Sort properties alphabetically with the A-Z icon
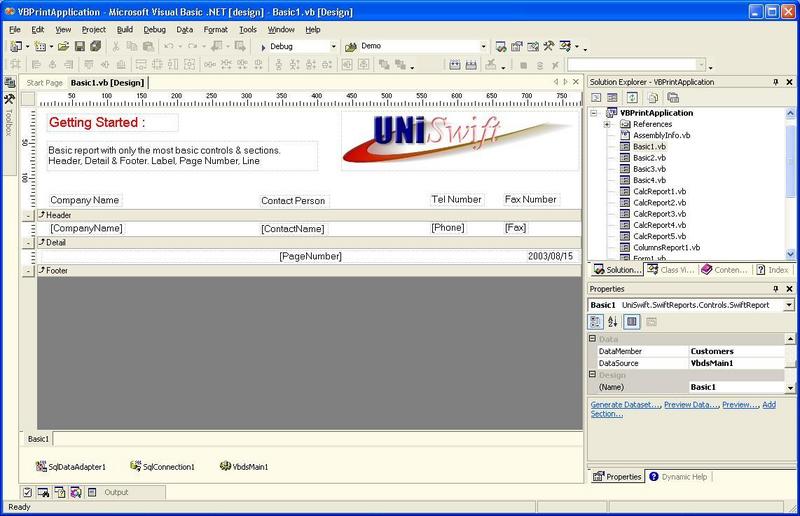 (x=613, y=322)
